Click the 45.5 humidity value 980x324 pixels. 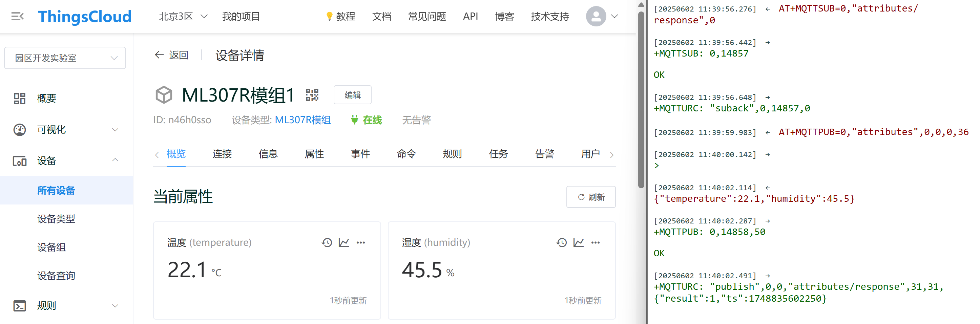tap(422, 270)
